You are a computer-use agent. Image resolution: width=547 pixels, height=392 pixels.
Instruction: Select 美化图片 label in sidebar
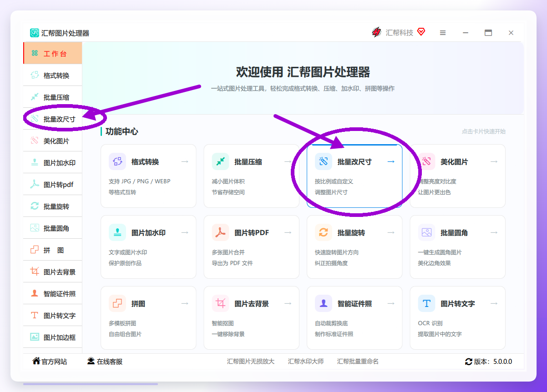click(x=56, y=141)
